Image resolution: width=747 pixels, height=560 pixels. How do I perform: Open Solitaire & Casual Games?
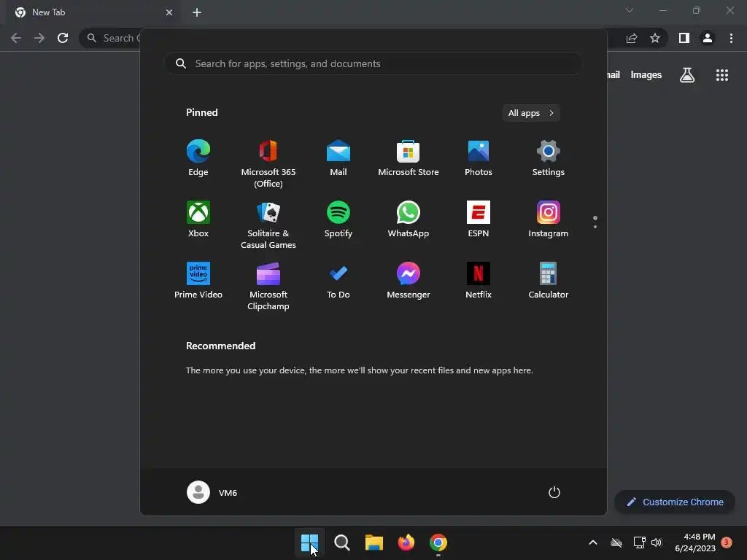click(268, 225)
